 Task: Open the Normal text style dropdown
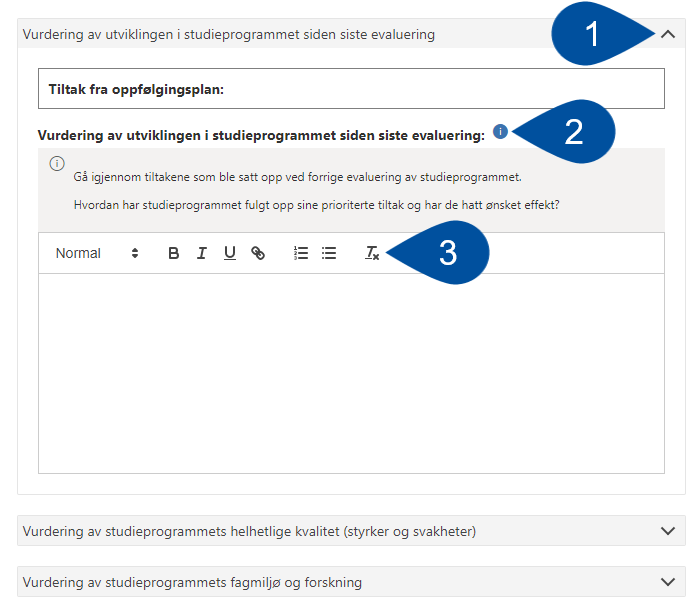click(97, 254)
